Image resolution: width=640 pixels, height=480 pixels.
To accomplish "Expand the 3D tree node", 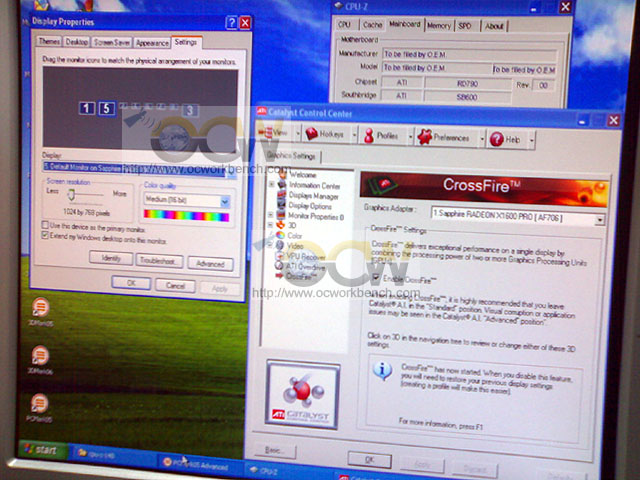I will coord(270,224).
